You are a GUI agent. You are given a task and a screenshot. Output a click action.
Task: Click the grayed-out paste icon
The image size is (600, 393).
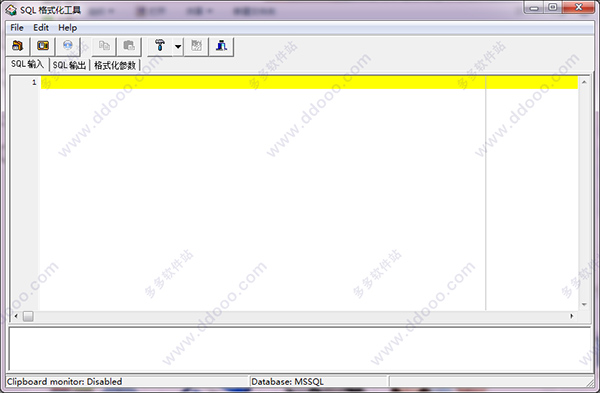pos(129,46)
